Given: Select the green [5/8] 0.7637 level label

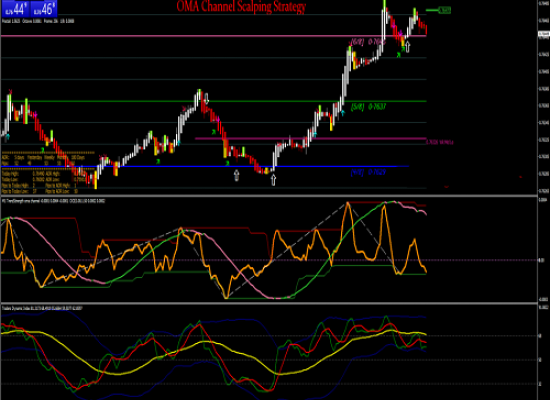Looking at the screenshot, I should [x=368, y=107].
